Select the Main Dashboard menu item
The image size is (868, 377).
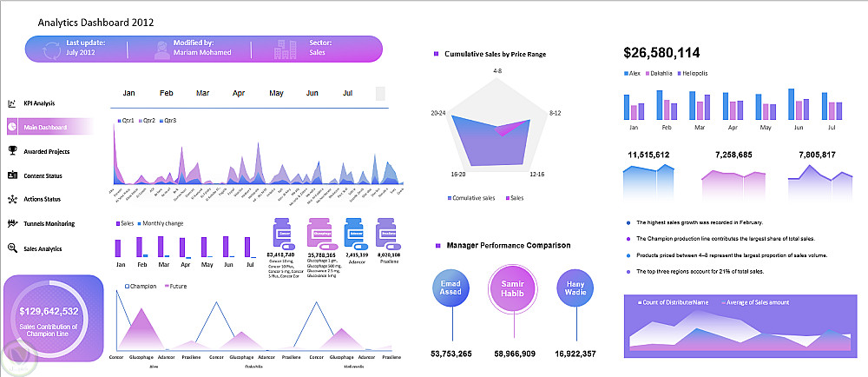pyautogui.click(x=49, y=128)
